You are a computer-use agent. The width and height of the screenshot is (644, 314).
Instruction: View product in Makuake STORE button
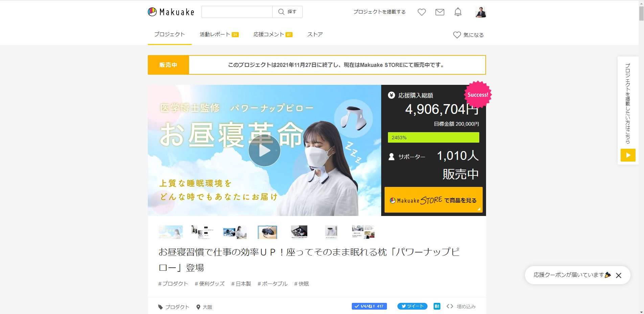(x=433, y=200)
